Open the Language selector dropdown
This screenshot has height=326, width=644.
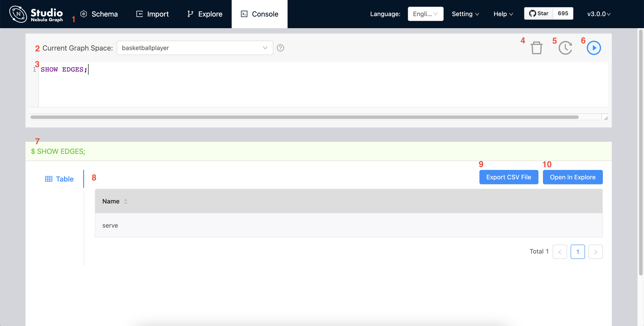[425, 14]
